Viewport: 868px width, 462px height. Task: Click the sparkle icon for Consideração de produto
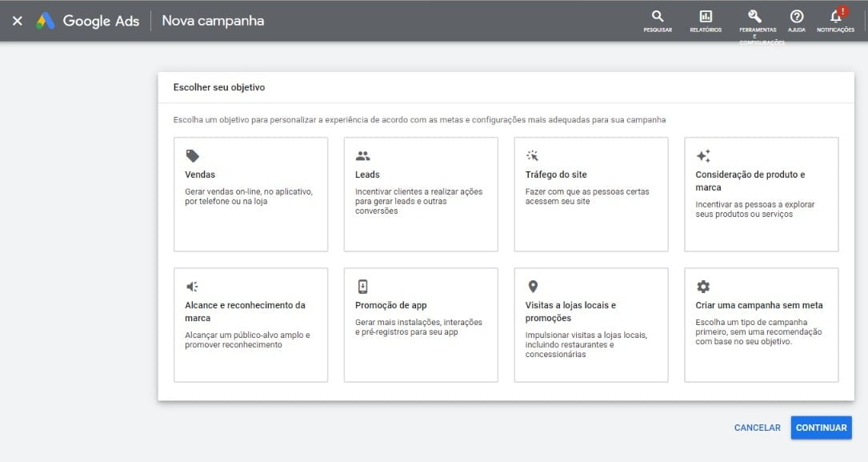pyautogui.click(x=703, y=156)
